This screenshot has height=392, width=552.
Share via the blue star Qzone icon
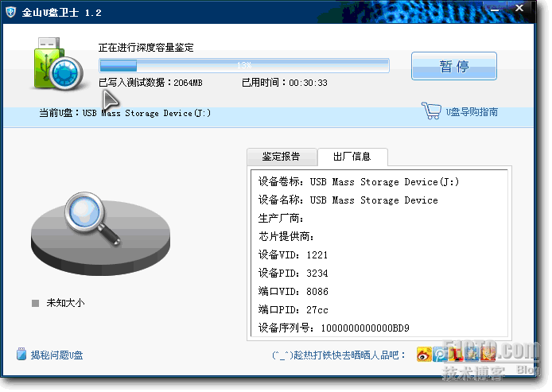pyautogui.click(x=472, y=355)
